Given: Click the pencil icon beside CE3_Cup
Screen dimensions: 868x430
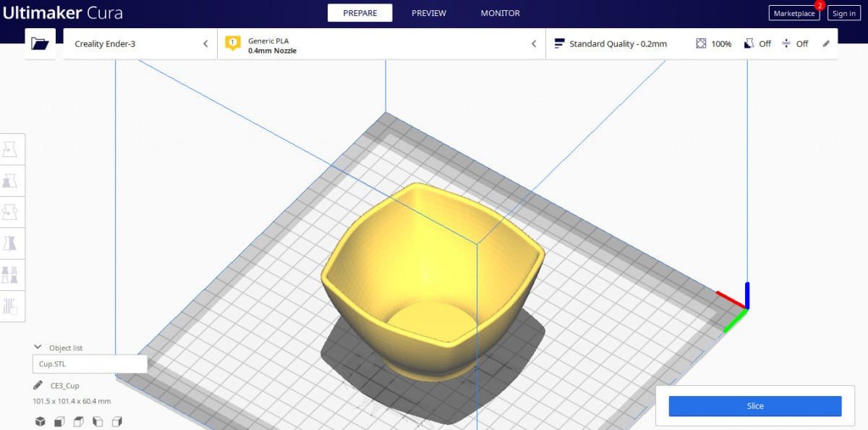Looking at the screenshot, I should [38, 386].
